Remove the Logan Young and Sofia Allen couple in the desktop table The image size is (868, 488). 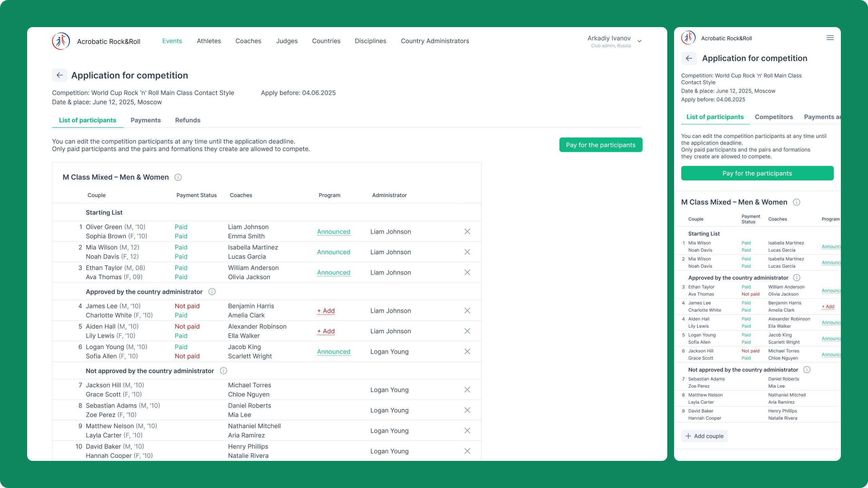pyautogui.click(x=467, y=351)
